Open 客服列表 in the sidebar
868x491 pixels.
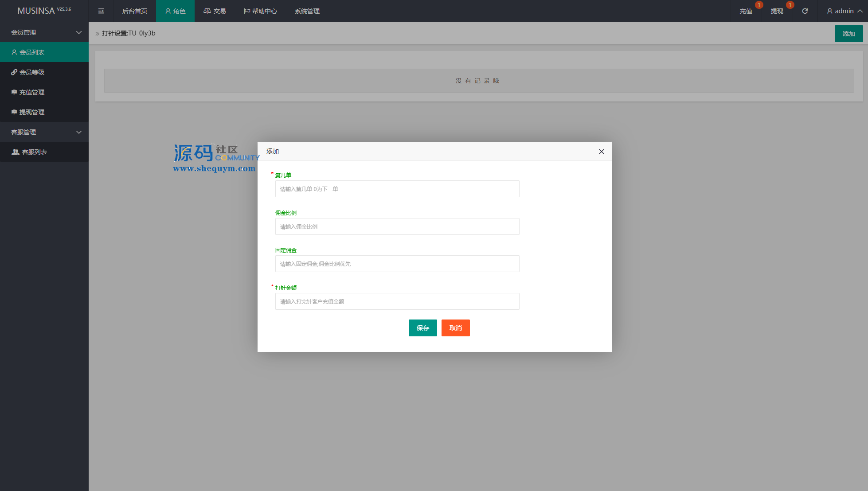(x=35, y=152)
